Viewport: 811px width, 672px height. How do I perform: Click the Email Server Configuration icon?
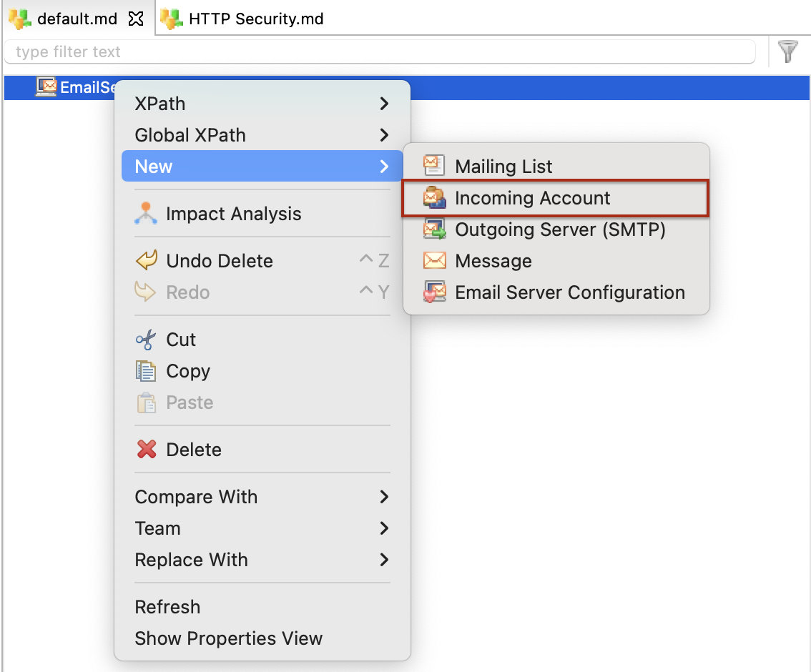[434, 292]
